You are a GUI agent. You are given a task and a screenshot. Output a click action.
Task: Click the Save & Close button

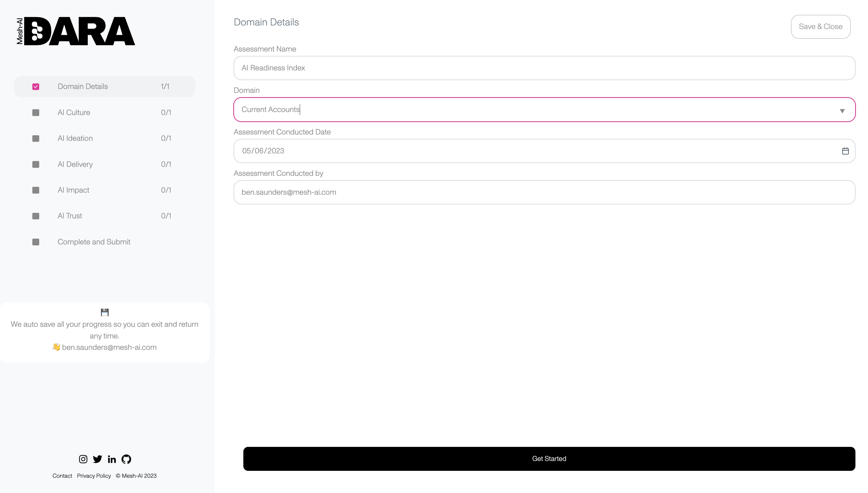pos(821,26)
